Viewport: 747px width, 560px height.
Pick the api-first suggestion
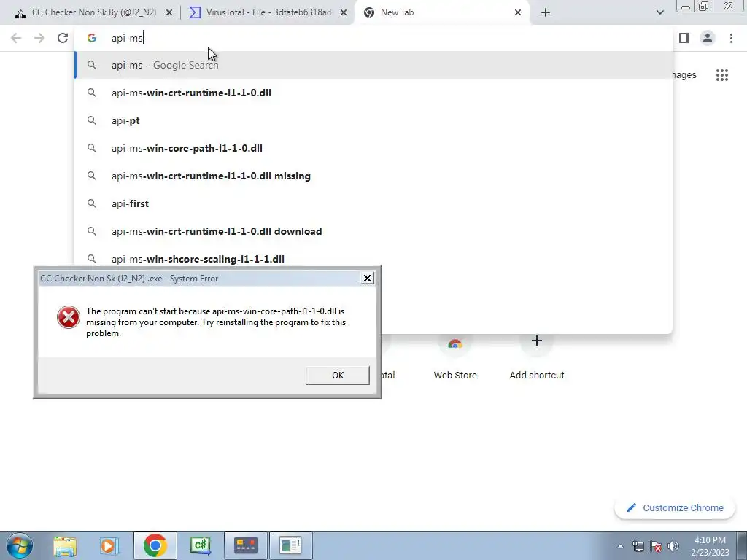click(x=373, y=203)
